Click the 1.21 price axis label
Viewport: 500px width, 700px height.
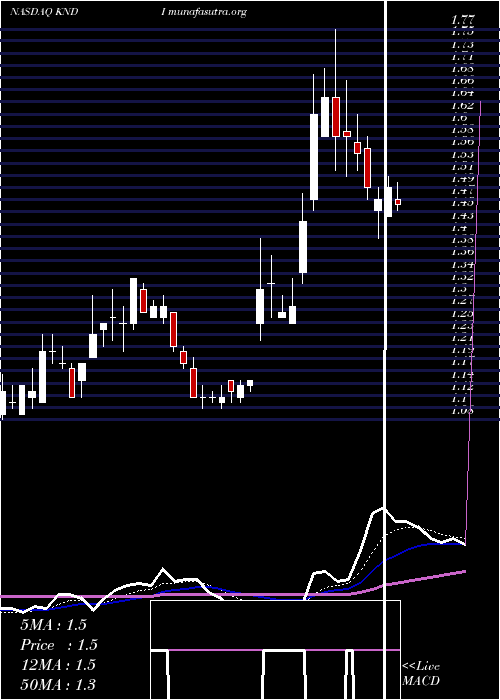[462, 337]
